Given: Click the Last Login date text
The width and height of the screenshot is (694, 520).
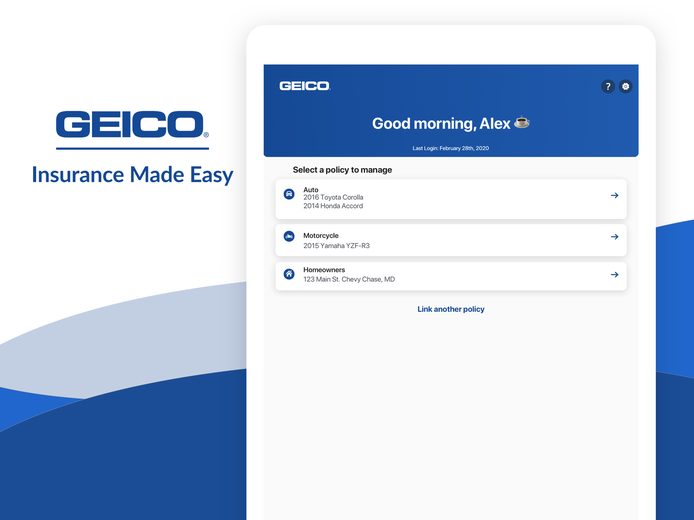Looking at the screenshot, I should (451, 148).
